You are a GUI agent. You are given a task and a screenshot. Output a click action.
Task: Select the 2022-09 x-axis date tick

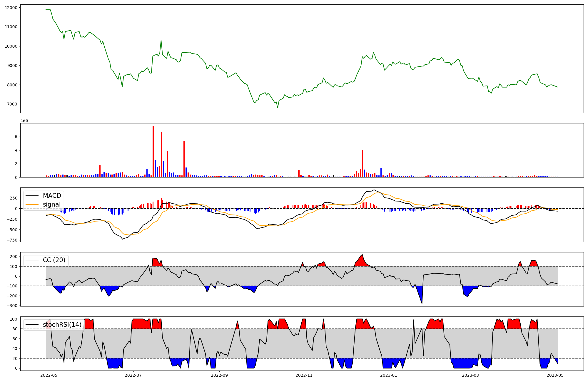pyautogui.click(x=219, y=375)
